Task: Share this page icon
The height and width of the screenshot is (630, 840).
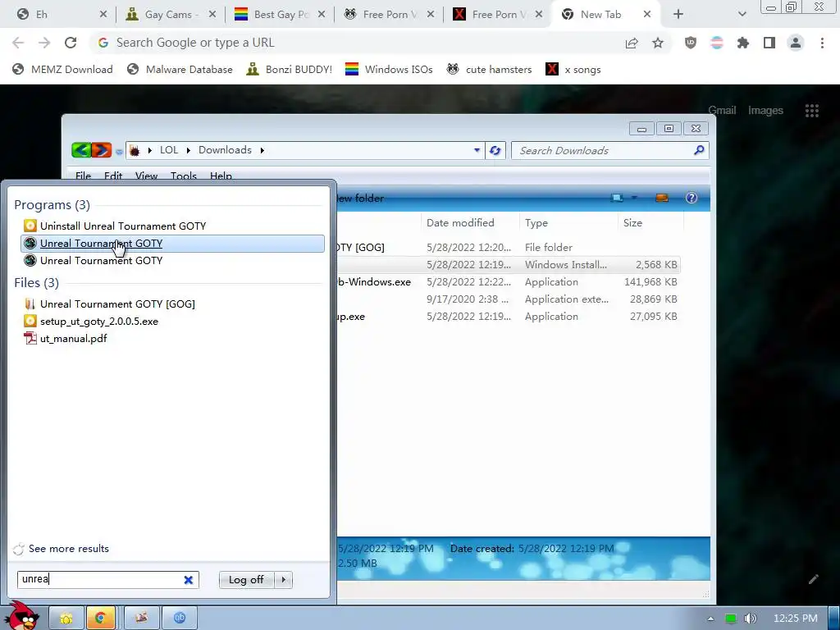Action: (632, 43)
